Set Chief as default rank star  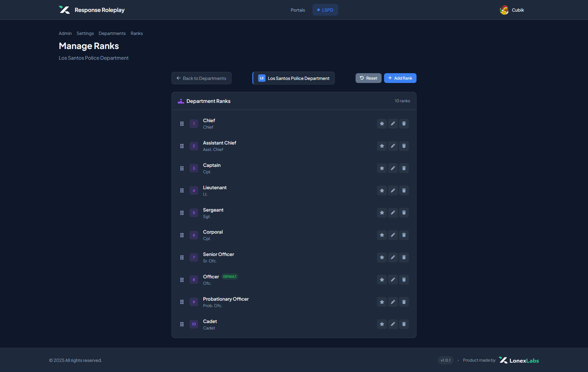(x=382, y=124)
